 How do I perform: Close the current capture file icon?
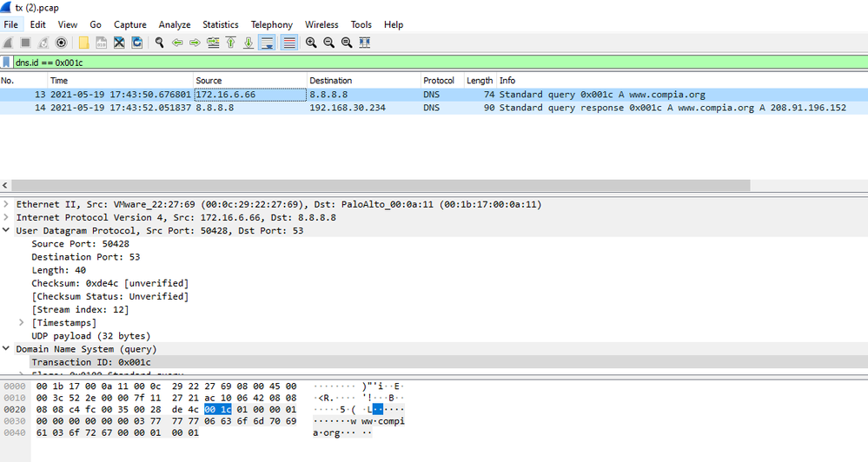coord(119,43)
